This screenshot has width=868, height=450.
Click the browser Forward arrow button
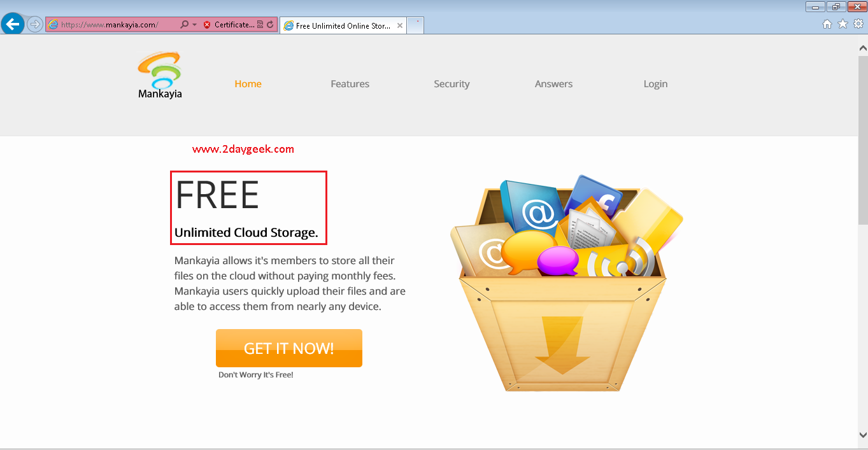(x=35, y=24)
